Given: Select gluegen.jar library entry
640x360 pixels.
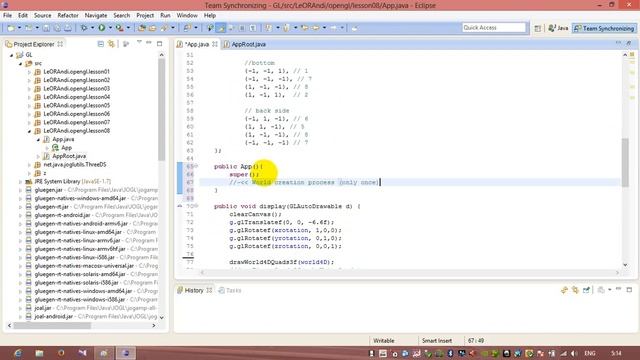Looking at the screenshot, I should click(48, 190).
